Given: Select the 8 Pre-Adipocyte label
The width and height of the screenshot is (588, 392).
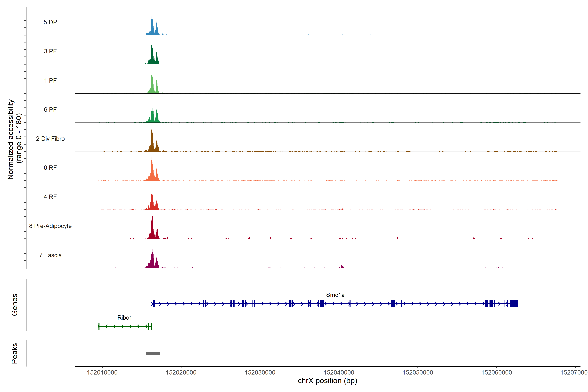Looking at the screenshot, I should pos(50,226).
